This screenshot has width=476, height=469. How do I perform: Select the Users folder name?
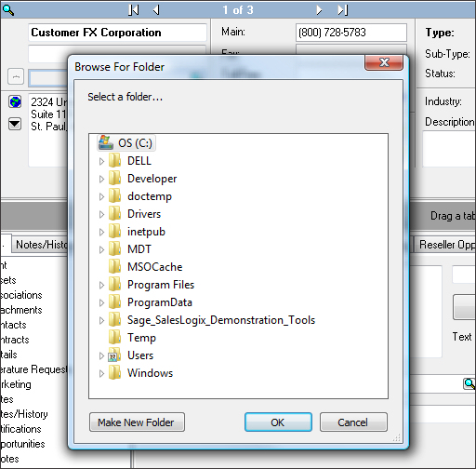pyautogui.click(x=140, y=355)
